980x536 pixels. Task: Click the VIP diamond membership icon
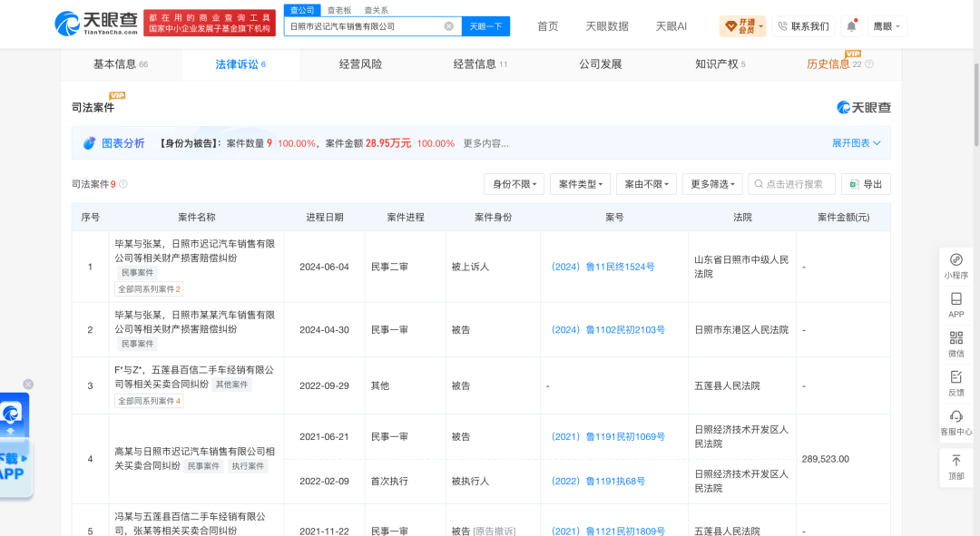[x=730, y=26]
